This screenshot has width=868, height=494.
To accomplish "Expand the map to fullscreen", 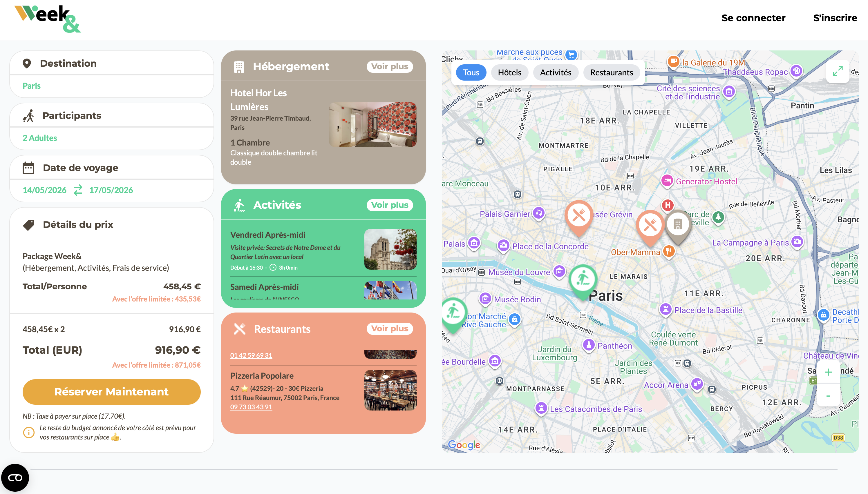I will click(x=838, y=71).
